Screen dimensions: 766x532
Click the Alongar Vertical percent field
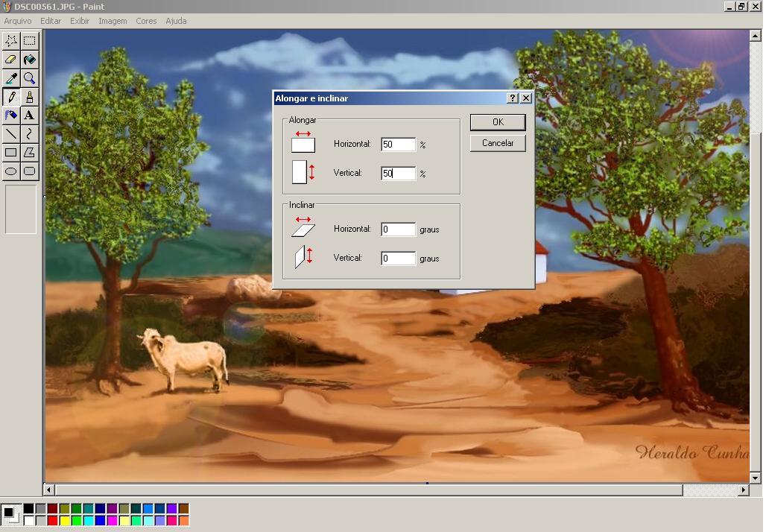click(x=398, y=174)
